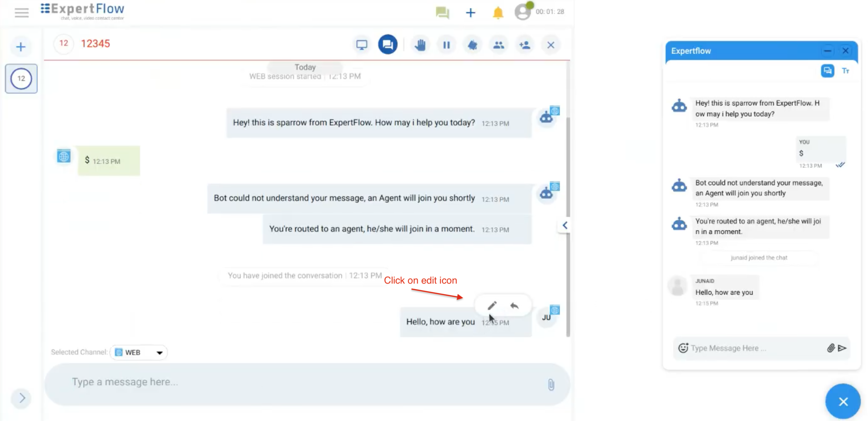
Task: Add a participant to the conversation
Action: (x=524, y=44)
